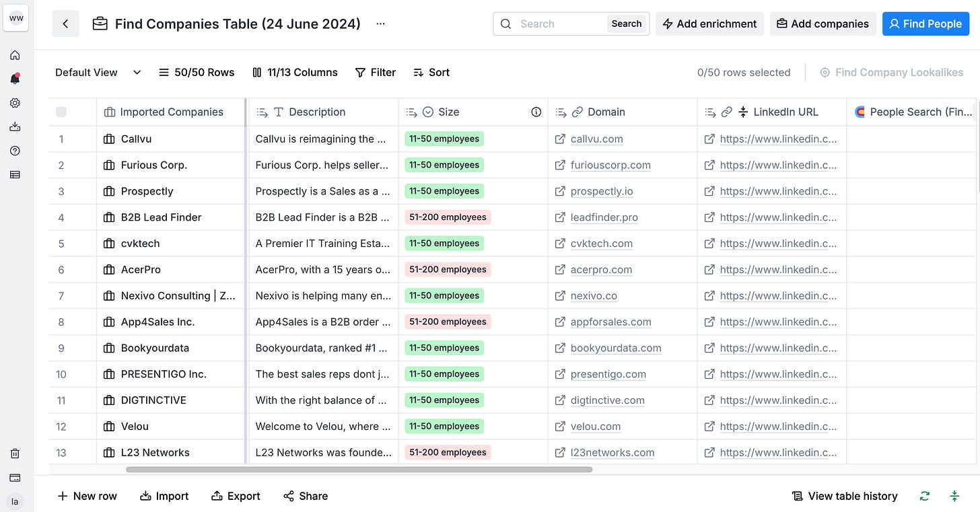Click the green refresh icon at bottom right
The width and height of the screenshot is (980, 512).
(925, 496)
